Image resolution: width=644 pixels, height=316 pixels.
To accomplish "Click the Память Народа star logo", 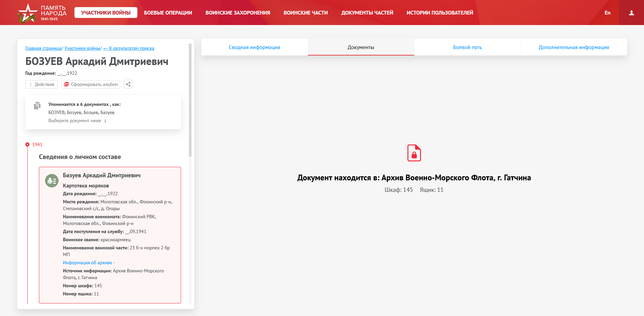I will 27,13.
